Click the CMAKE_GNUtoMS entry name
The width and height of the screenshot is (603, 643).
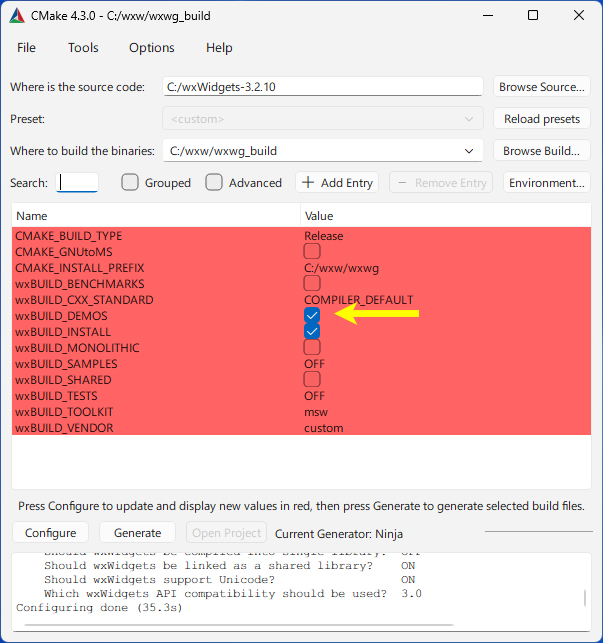(x=64, y=252)
